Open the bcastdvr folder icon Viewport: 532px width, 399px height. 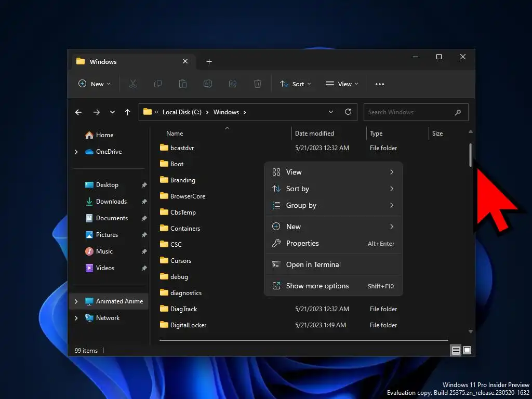pyautogui.click(x=164, y=147)
